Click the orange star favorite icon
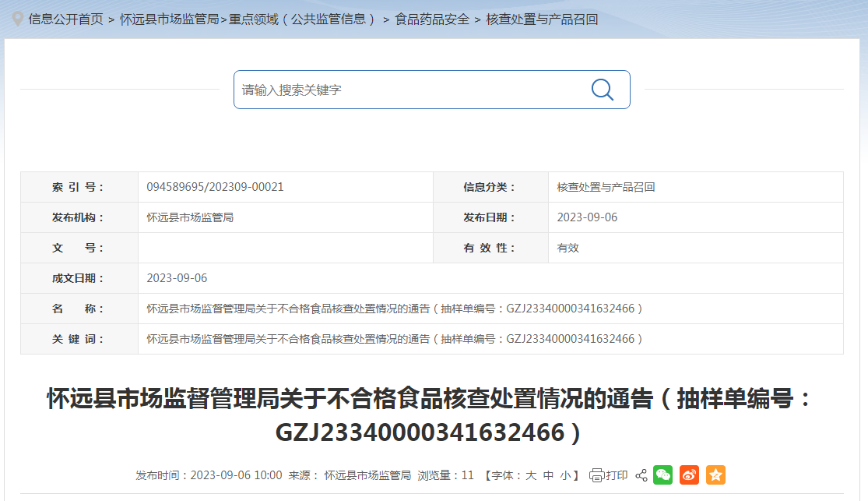The image size is (868, 501). click(715, 475)
